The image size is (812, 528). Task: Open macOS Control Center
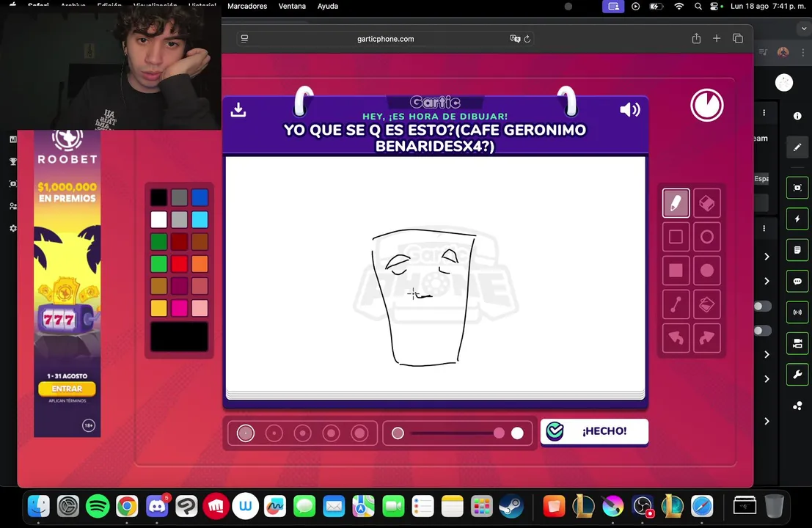tap(715, 6)
